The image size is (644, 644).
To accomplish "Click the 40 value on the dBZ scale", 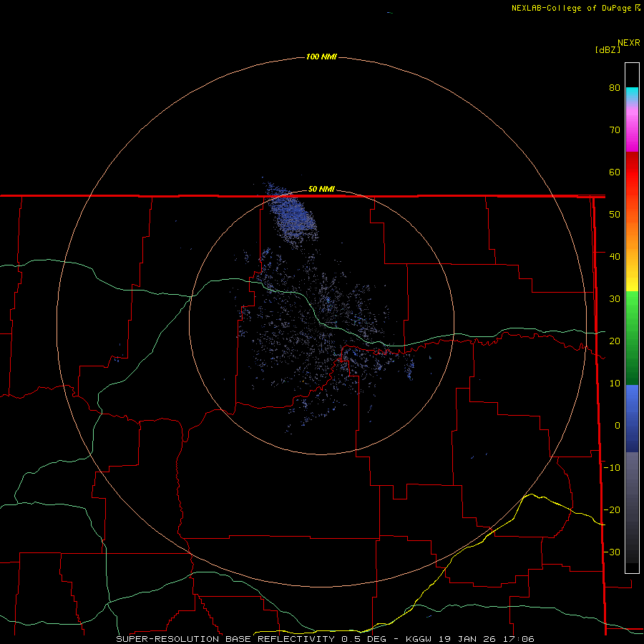I will click(615, 257).
